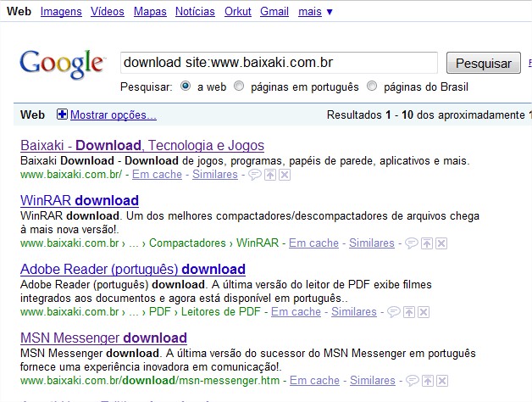Show similar pages for Baixaki homepage

pyautogui.click(x=215, y=175)
